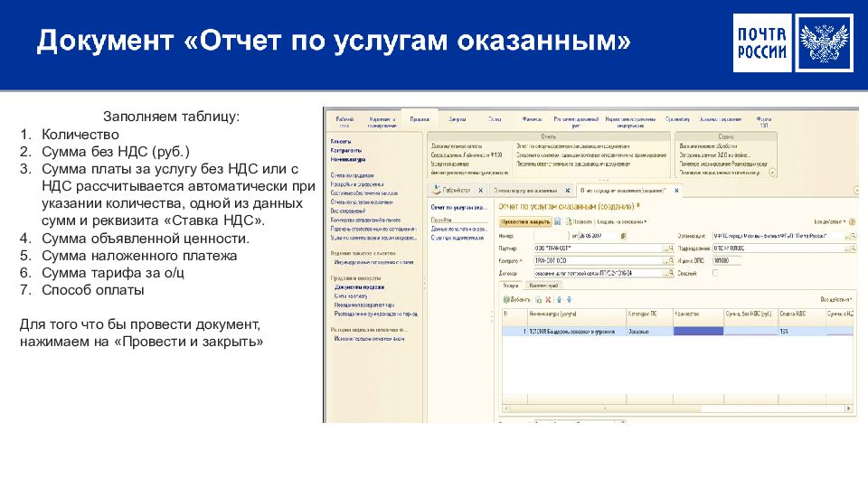Click the move row down arrow icon

569,300
